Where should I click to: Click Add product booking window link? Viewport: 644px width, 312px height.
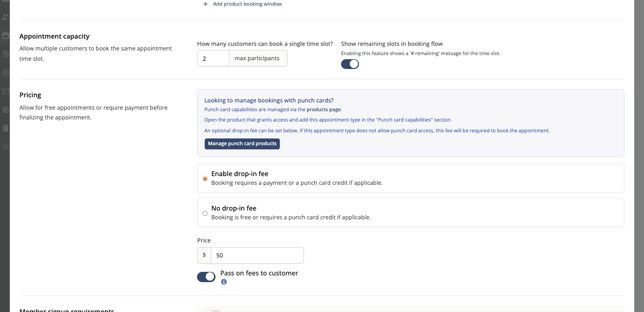(247, 4)
